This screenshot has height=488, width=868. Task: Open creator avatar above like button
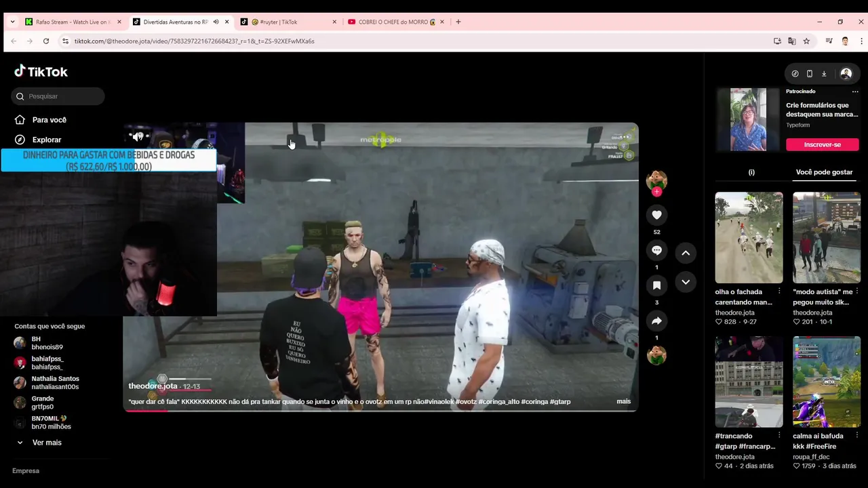pos(656,180)
